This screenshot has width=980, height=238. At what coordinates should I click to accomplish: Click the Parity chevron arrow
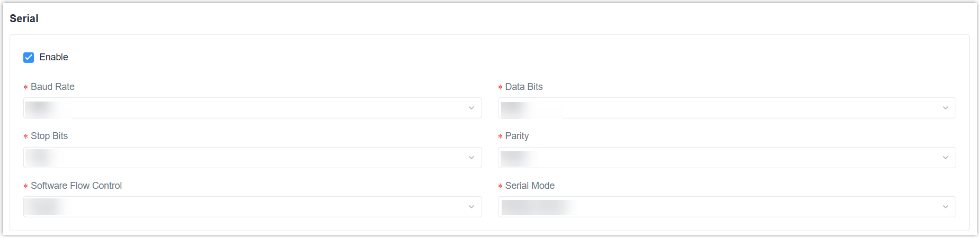click(946, 158)
